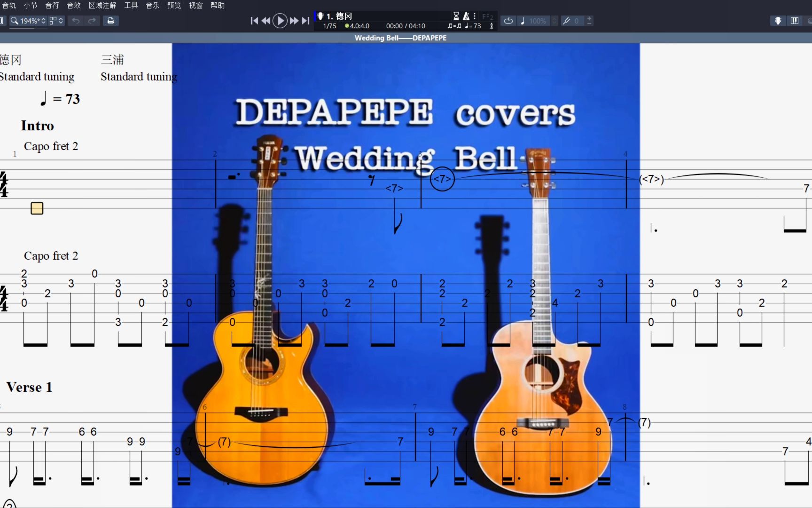Show the guitar fretboard view

click(x=778, y=21)
